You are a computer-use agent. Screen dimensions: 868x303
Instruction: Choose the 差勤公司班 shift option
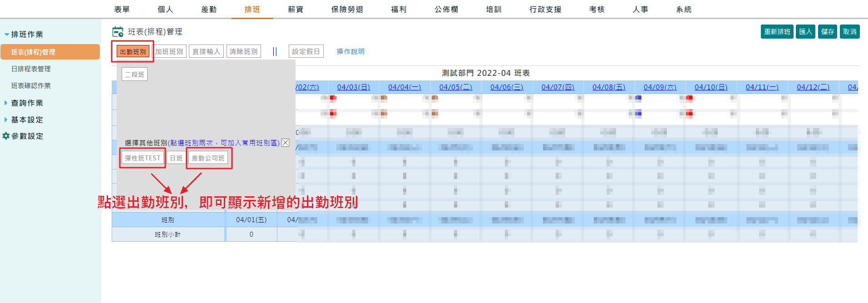208,158
